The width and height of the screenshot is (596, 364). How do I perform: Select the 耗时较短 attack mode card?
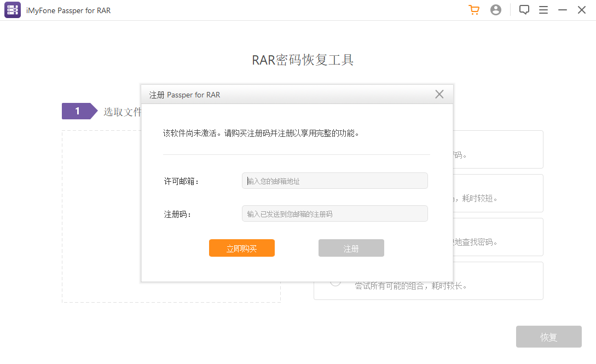(x=493, y=193)
